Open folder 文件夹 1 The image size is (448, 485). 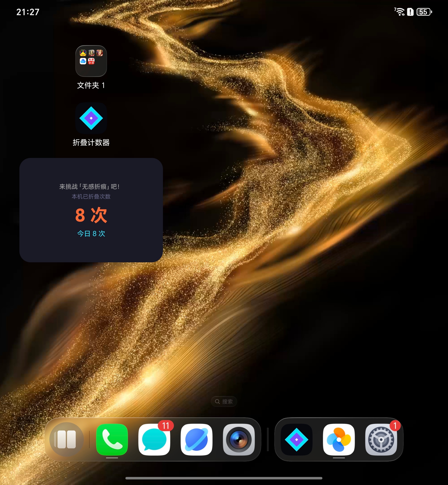pyautogui.click(x=91, y=61)
